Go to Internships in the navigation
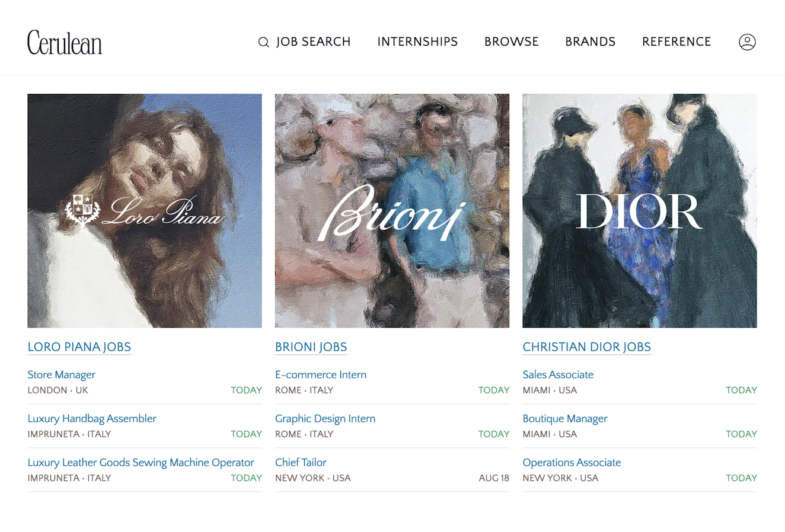785x532 pixels. pyautogui.click(x=417, y=41)
